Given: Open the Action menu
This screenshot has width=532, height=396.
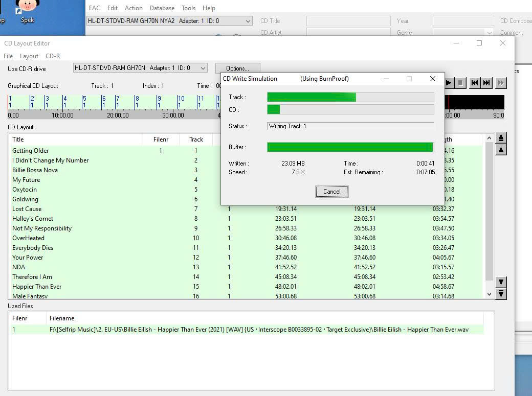Looking at the screenshot, I should [134, 8].
